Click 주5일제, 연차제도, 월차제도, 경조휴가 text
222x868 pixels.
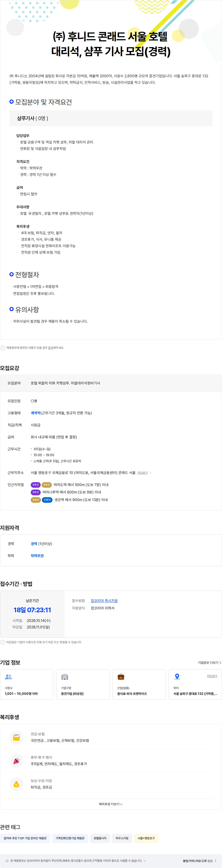click(59, 764)
